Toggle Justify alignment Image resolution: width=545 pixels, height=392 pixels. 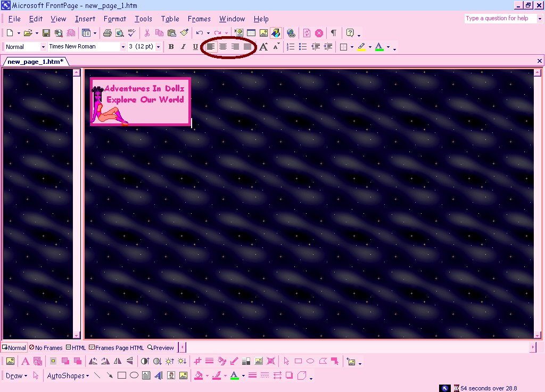[x=247, y=46]
